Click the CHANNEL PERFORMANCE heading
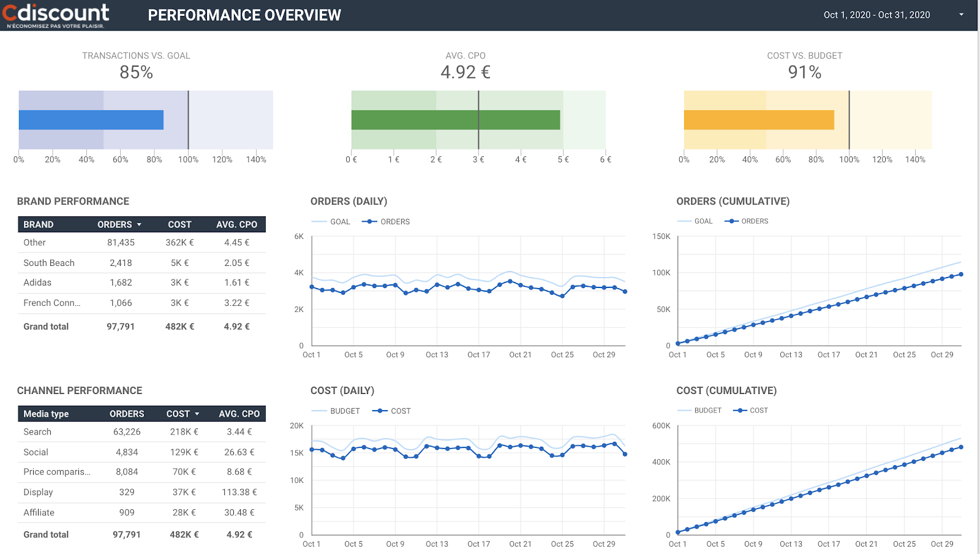 pos(80,390)
